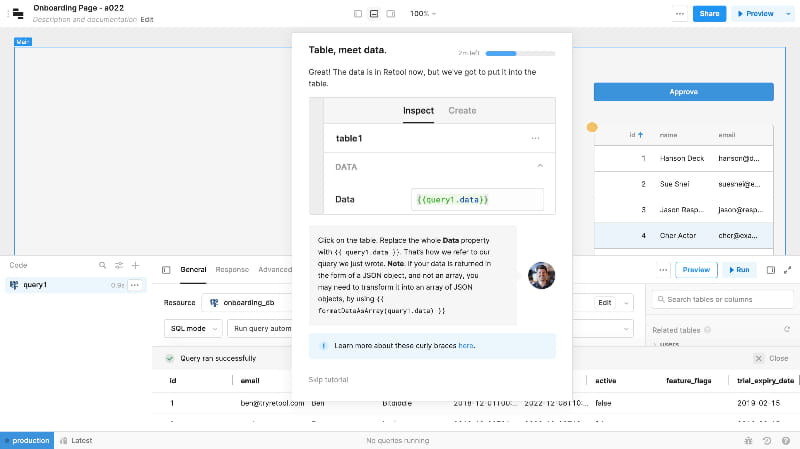Add a new query with plus icon

[135, 265]
